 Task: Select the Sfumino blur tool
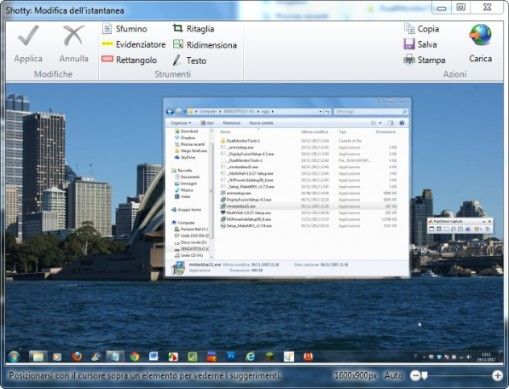coord(125,29)
